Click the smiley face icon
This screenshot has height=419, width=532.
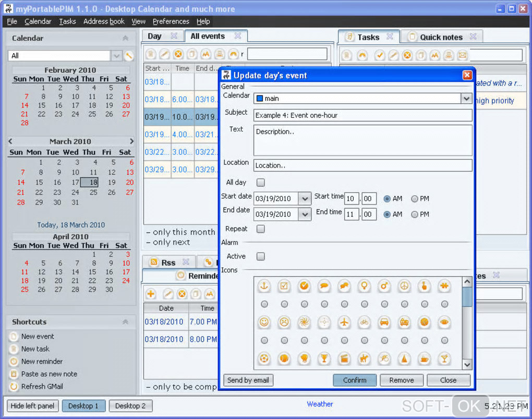coord(264,322)
